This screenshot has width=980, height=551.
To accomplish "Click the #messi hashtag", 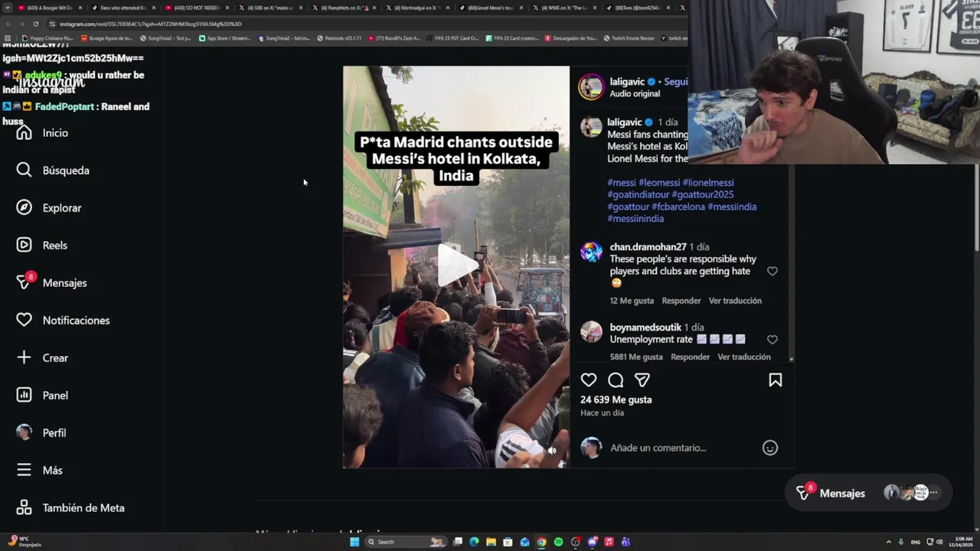I will click(x=622, y=183).
